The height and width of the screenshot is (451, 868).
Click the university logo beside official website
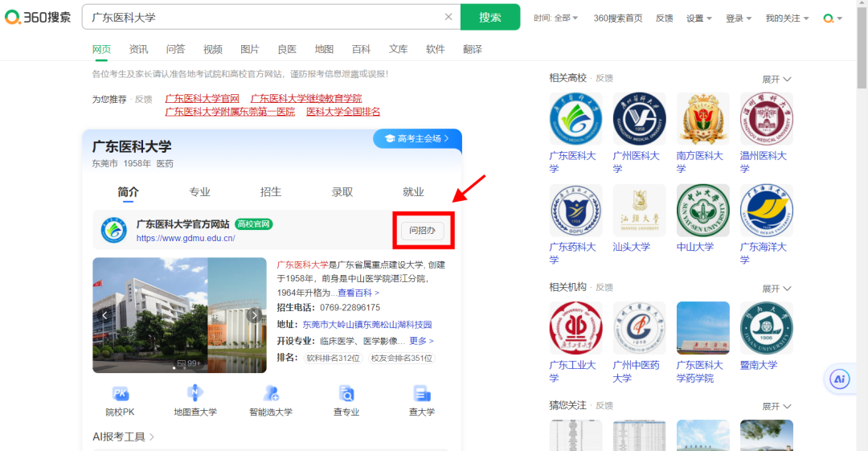click(114, 231)
